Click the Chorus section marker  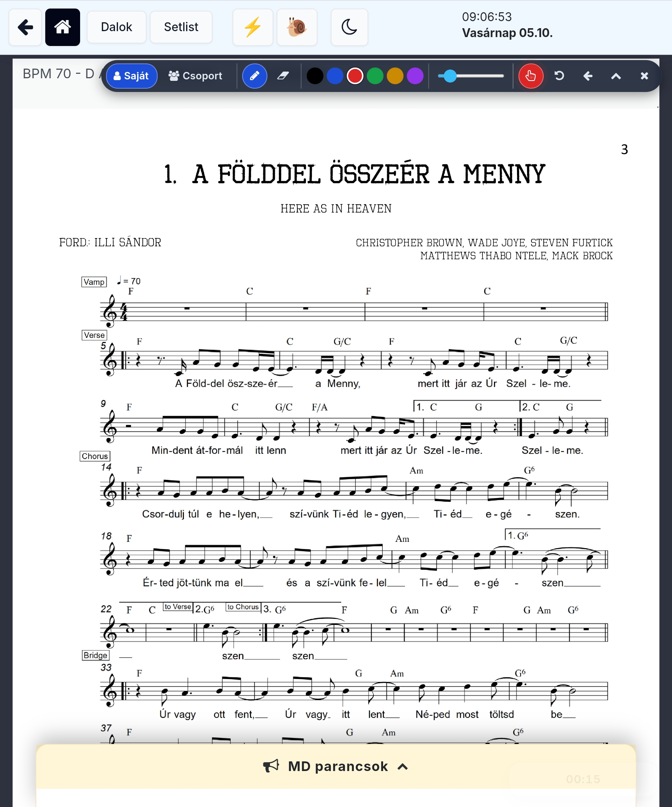coord(95,456)
